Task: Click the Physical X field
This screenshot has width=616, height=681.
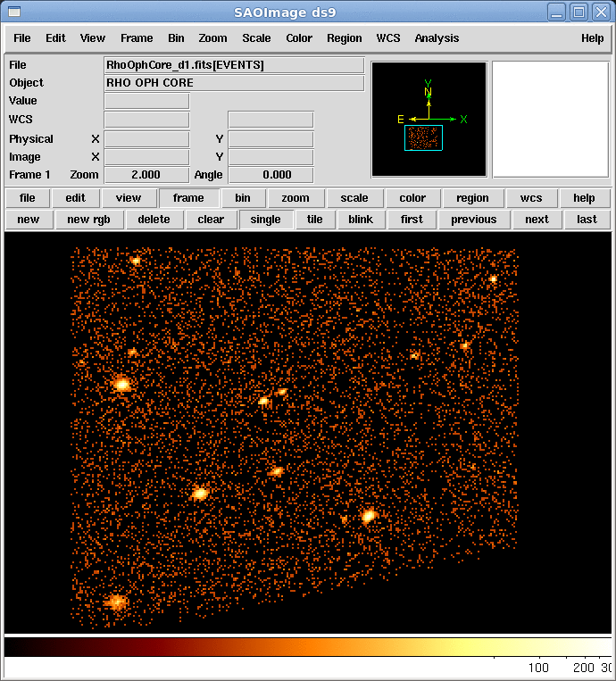Action: 146,139
